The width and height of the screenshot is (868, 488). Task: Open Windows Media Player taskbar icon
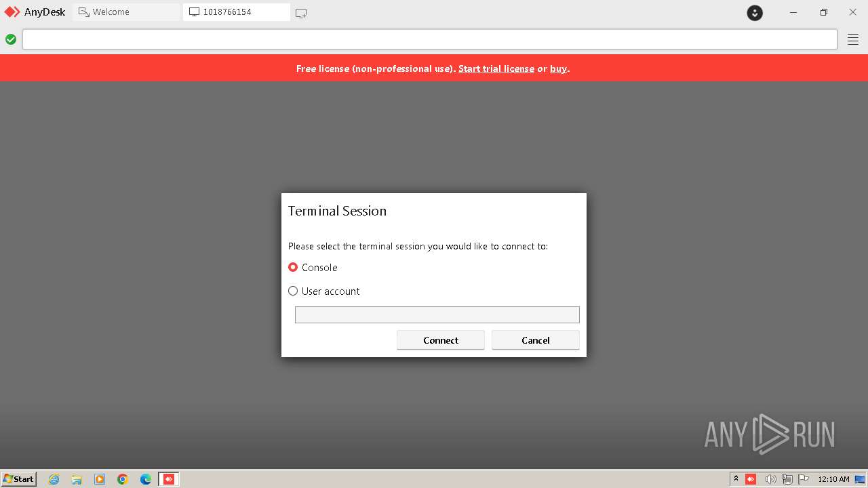click(x=100, y=479)
